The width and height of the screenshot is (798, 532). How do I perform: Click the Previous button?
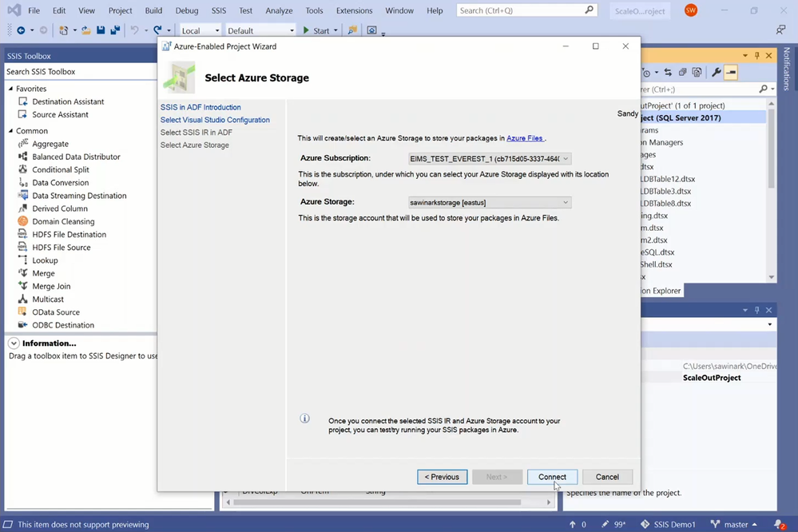(x=442, y=477)
